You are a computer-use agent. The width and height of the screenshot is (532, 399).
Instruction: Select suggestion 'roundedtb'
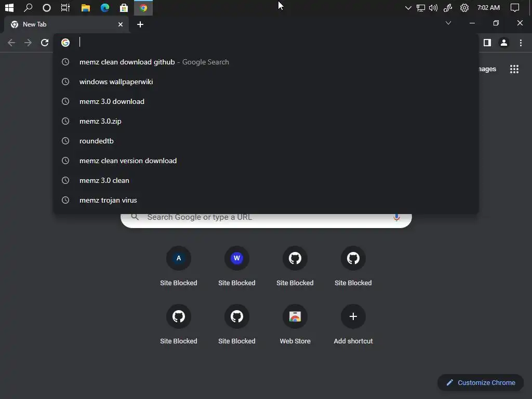click(266, 141)
